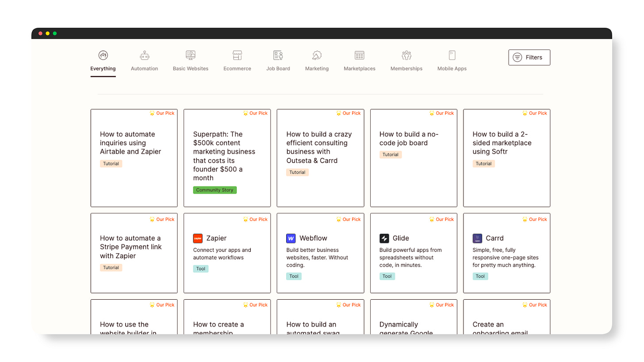
Task: Click 'Our Pick' badge on Glide card
Action: pyautogui.click(x=441, y=219)
